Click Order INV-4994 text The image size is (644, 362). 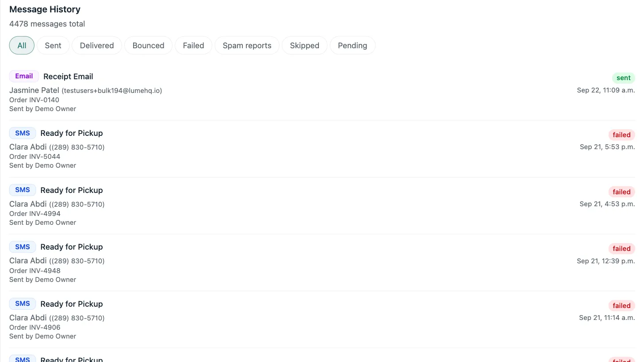click(34, 214)
